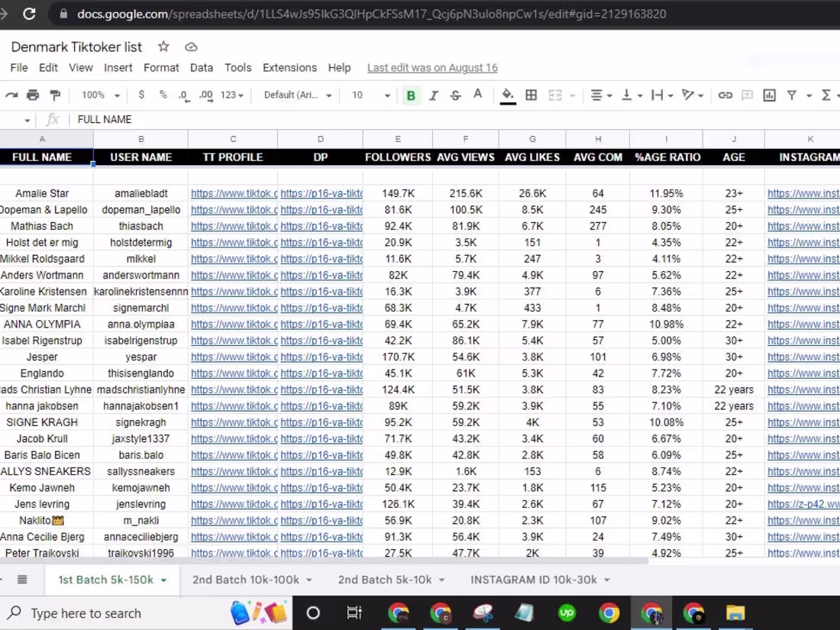Viewport: 840px width, 630px height.
Task: Switch to the INSTAGRAM ID 10k-30k tab
Action: (540, 580)
